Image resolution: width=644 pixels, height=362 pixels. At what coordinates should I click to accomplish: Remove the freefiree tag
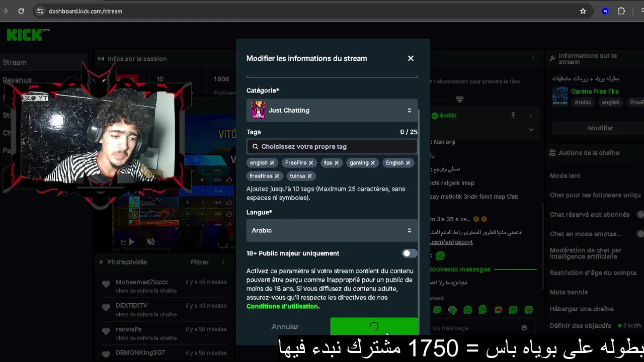click(x=277, y=176)
